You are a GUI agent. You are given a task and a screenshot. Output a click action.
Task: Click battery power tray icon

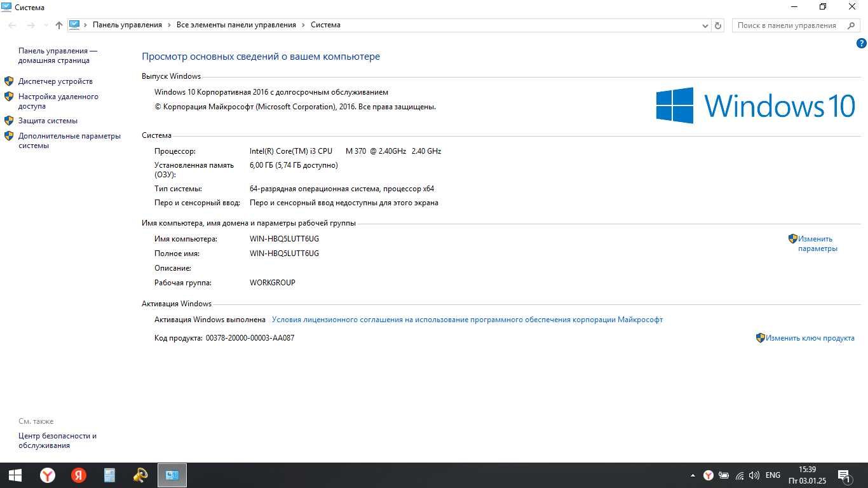724,475
